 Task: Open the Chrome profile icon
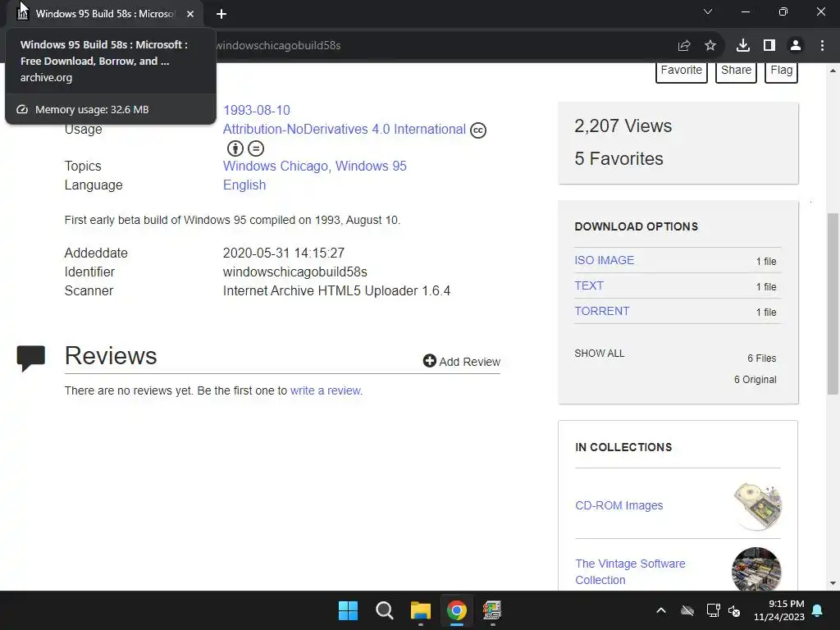pyautogui.click(x=796, y=46)
